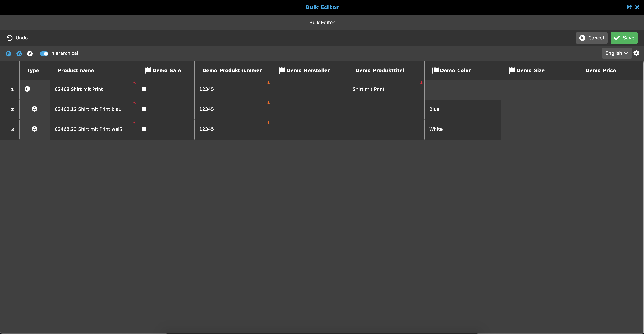The width and height of the screenshot is (644, 334).
Task: Toggle the white V variant filter icon
Action: [30, 53]
